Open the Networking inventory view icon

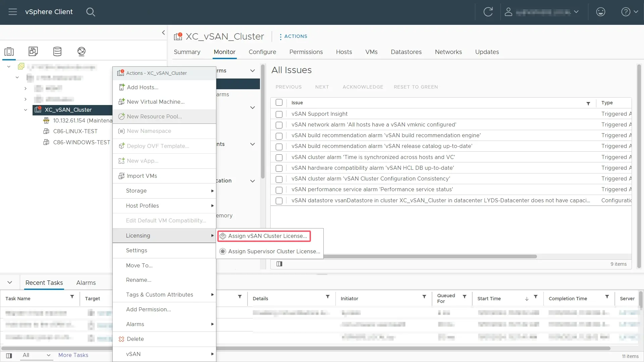[82, 51]
